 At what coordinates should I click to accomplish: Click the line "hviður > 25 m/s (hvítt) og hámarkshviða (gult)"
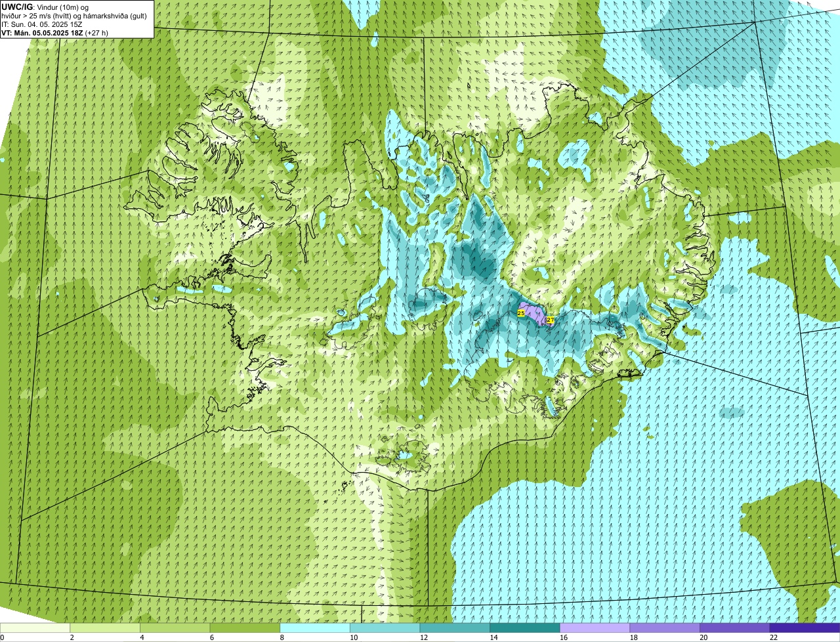pos(74,15)
